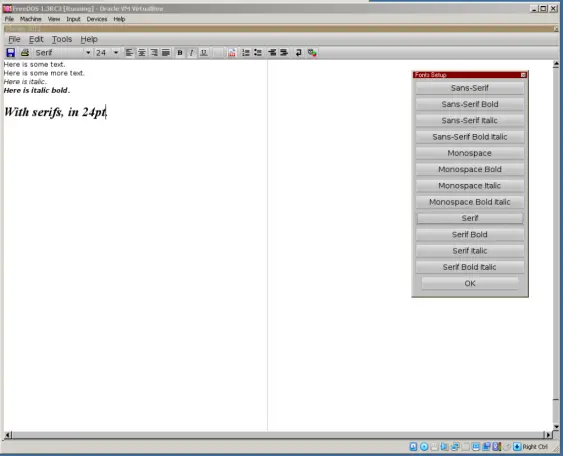This screenshot has width=563, height=456.
Task: Click the line break return-arrow icon
Action: [298, 53]
